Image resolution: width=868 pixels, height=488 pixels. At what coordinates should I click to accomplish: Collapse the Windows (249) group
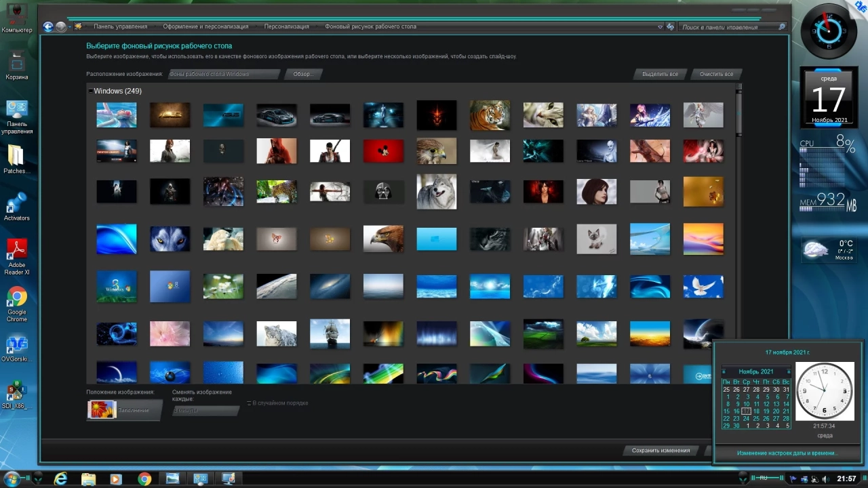pyautogui.click(x=91, y=91)
